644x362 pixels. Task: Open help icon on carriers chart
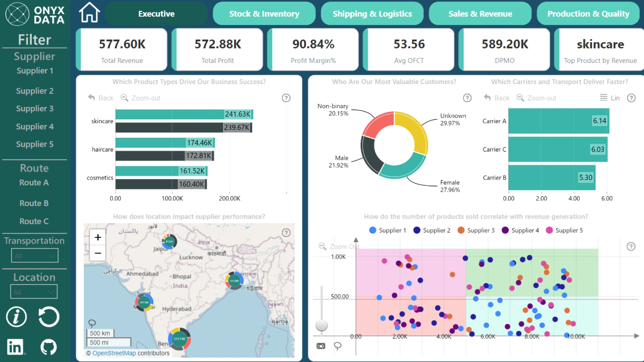point(631,98)
